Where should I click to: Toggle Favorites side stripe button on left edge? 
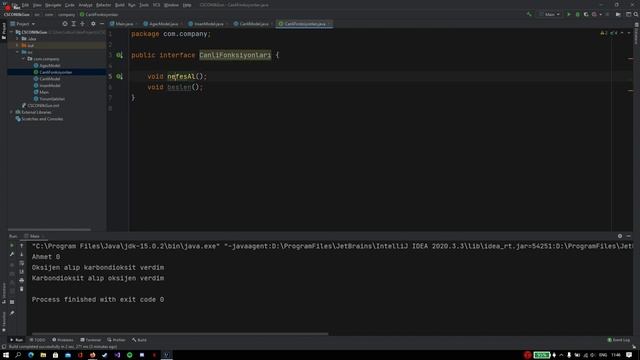pyautogui.click(x=4, y=322)
